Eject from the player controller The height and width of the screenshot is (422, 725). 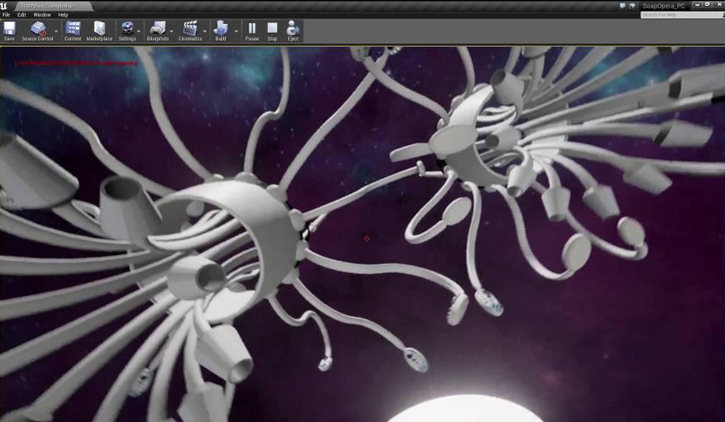[x=293, y=31]
